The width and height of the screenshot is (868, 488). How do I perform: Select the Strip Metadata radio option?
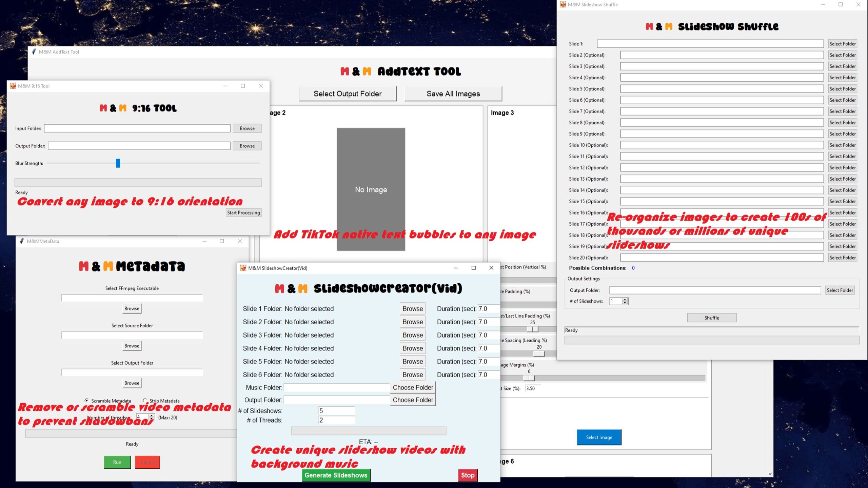coord(145,400)
